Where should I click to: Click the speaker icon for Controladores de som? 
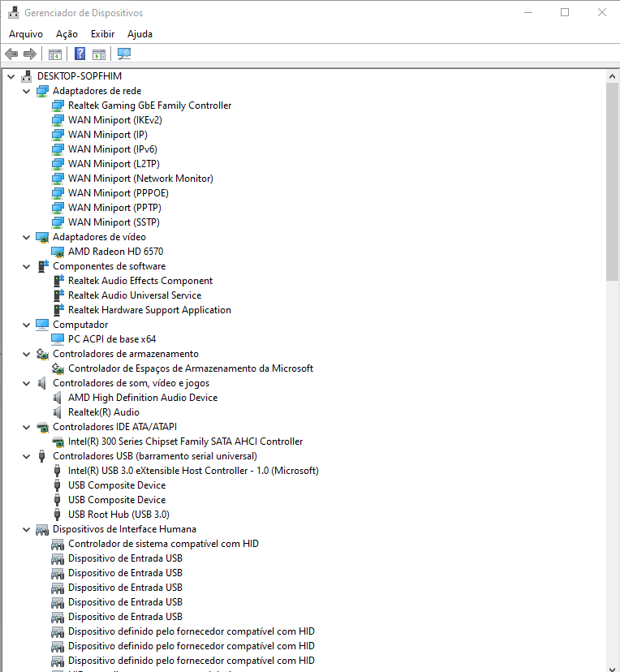[41, 383]
